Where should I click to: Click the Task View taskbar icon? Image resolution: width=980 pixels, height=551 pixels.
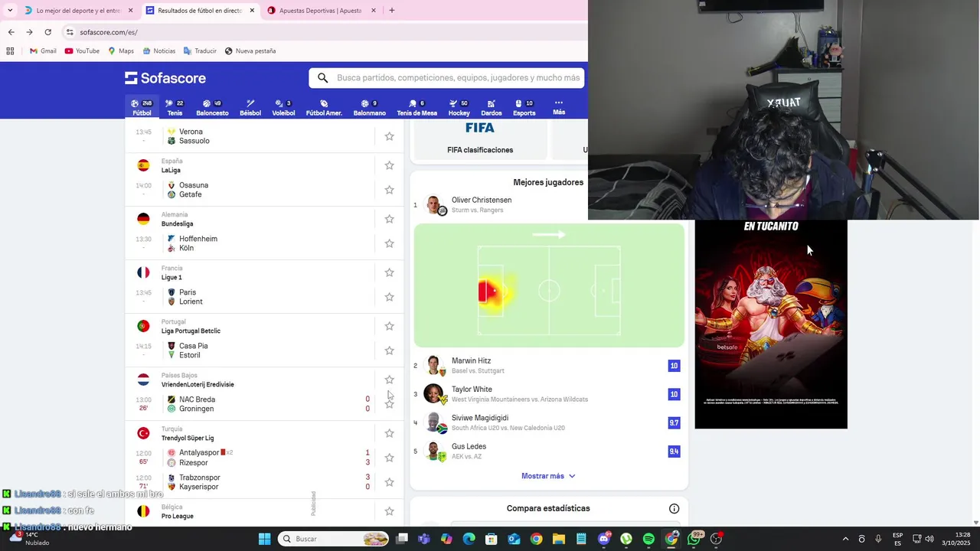point(402,539)
